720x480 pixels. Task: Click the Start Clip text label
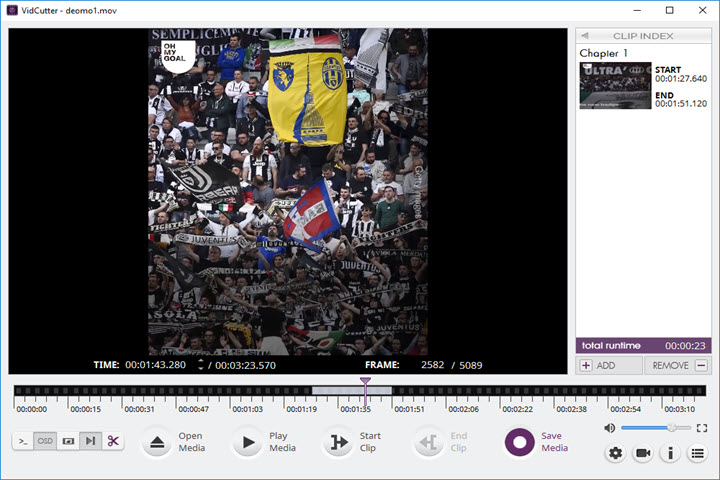pos(370,442)
